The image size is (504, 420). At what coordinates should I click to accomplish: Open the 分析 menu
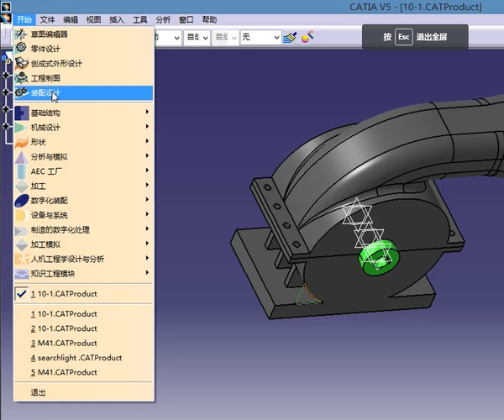[163, 19]
